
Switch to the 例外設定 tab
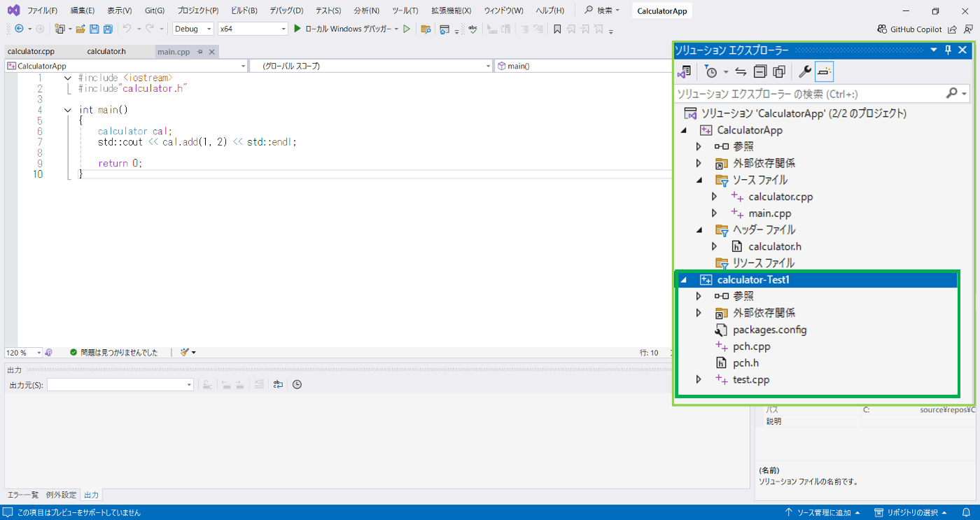(61, 495)
